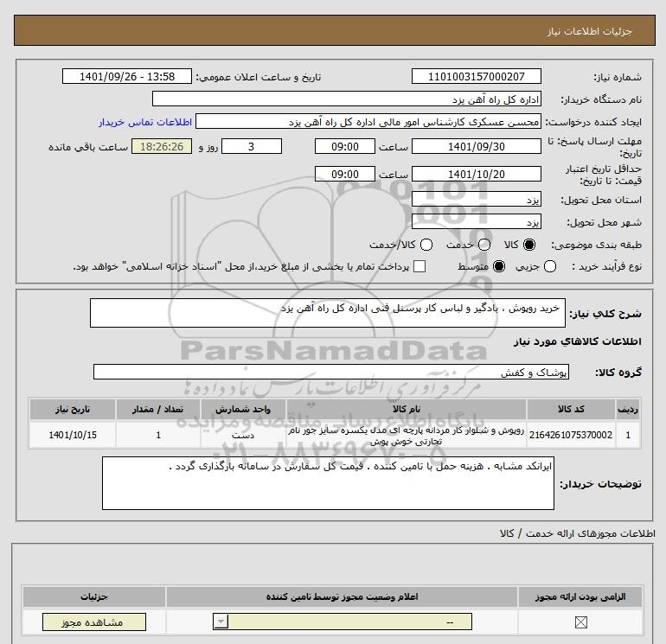Click the general description text area
The image size is (666, 644).
[328, 313]
